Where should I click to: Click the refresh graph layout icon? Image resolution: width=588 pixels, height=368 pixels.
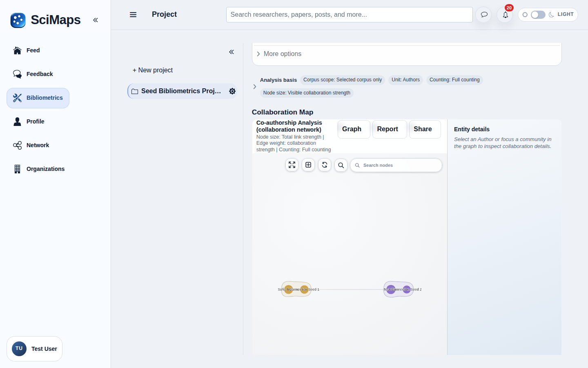point(325,165)
